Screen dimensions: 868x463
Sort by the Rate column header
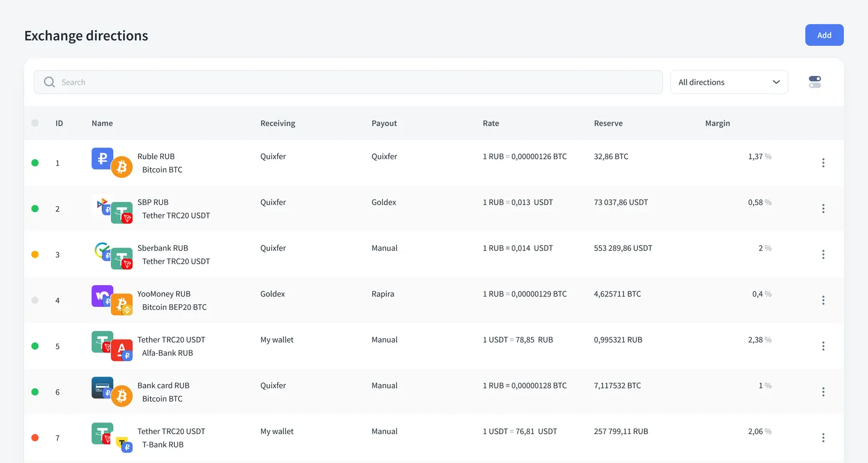click(491, 123)
